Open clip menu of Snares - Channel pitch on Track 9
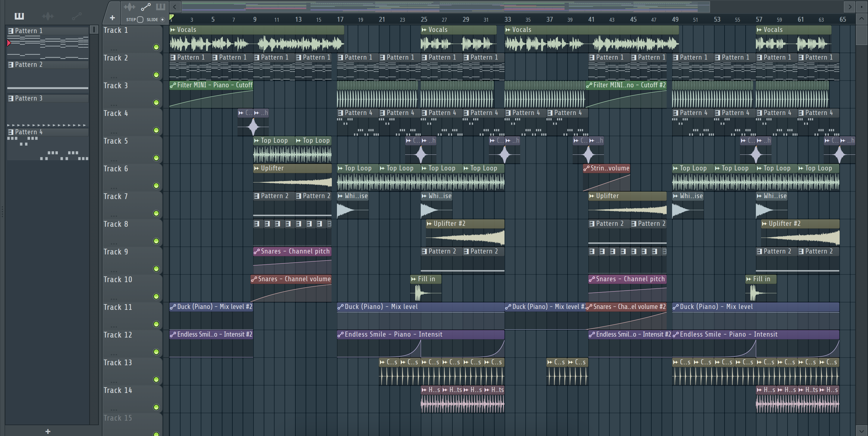 tap(256, 251)
